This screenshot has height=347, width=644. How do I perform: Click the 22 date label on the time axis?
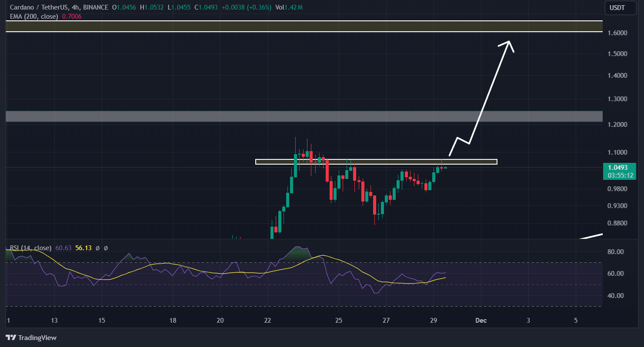(267, 321)
